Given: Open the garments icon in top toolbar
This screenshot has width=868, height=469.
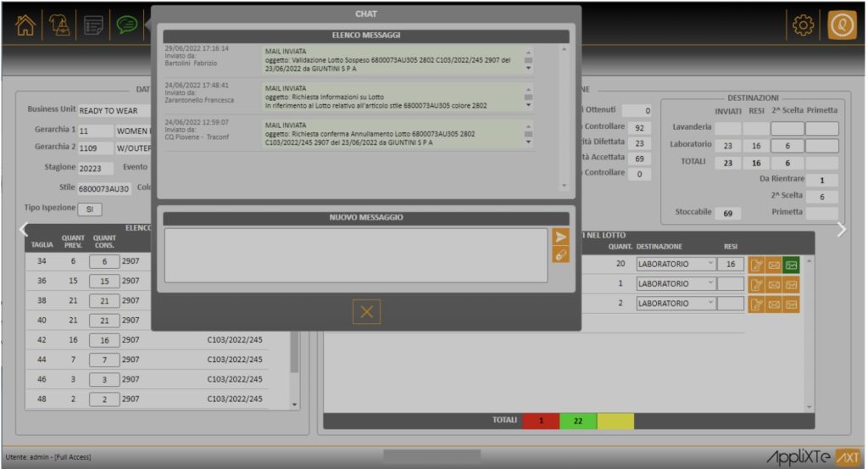Looking at the screenshot, I should pos(60,25).
